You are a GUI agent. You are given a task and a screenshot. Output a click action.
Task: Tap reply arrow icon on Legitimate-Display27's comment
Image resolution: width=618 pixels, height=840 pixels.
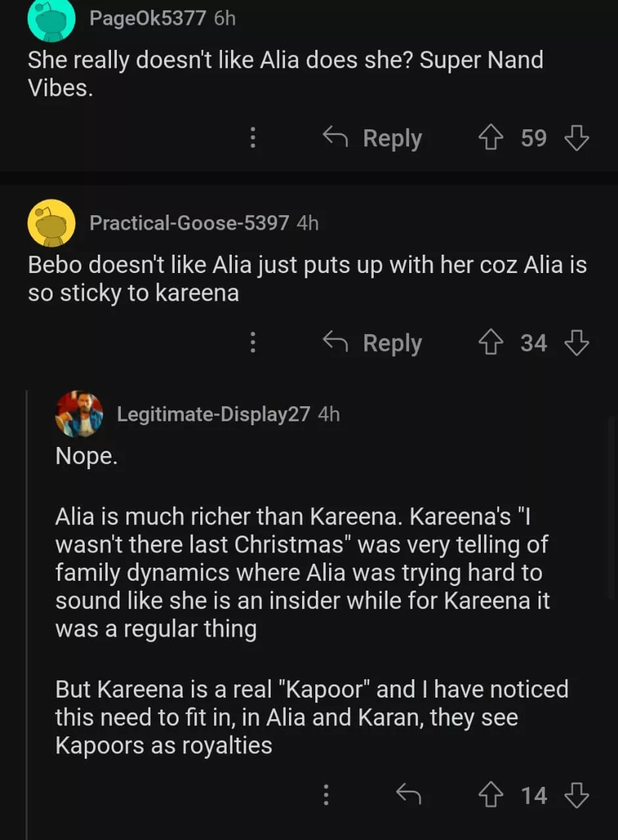click(408, 795)
